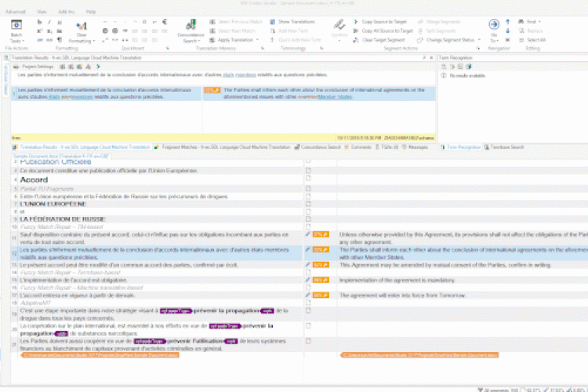Click the Confirm segment icon
Image resolution: width=588 pixels, height=392 pixels.
click(339, 27)
